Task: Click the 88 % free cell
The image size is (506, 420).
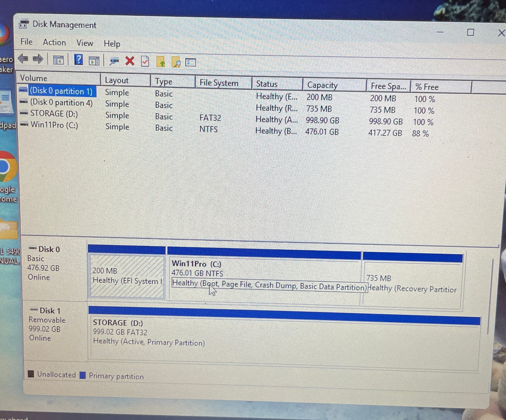Action: (420, 133)
